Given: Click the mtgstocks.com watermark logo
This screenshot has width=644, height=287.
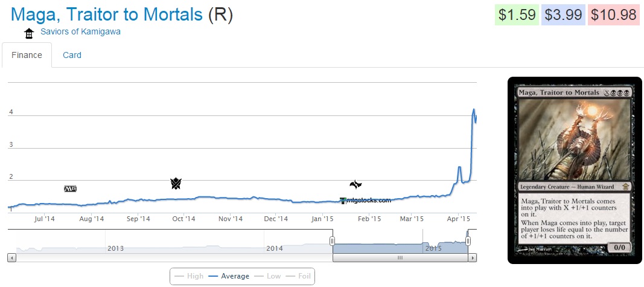Looking at the screenshot, I should click(366, 201).
